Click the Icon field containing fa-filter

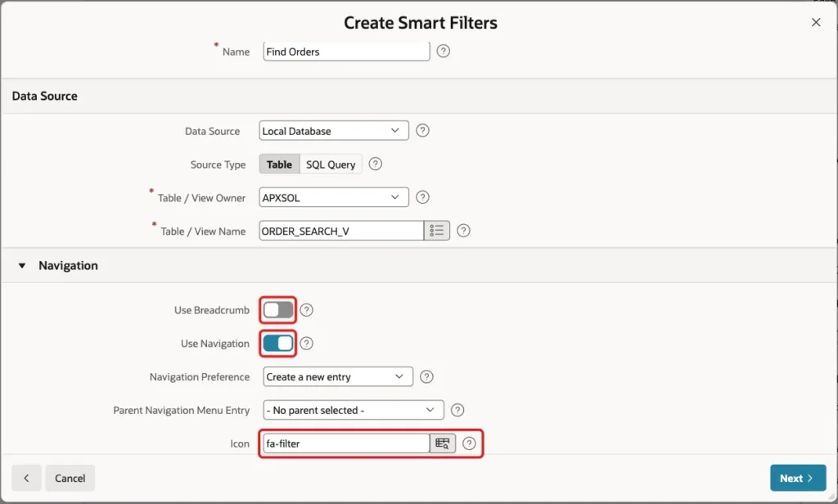(x=346, y=443)
